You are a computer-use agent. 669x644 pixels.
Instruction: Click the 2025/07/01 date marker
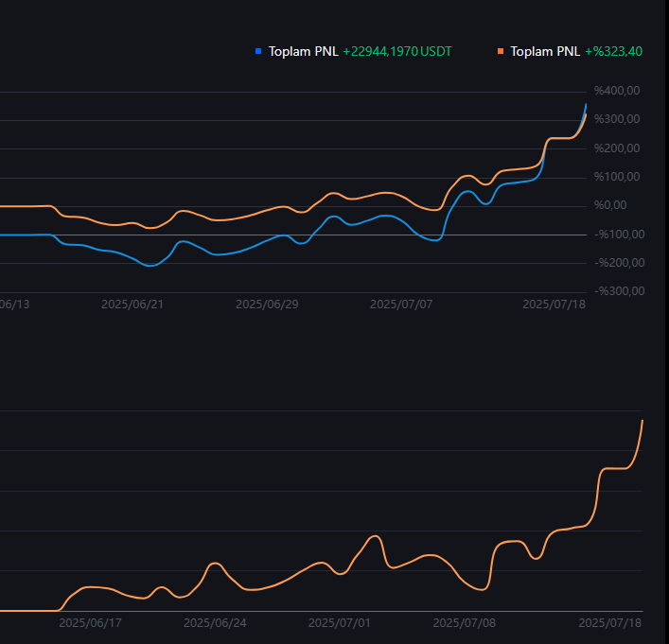(x=340, y=622)
